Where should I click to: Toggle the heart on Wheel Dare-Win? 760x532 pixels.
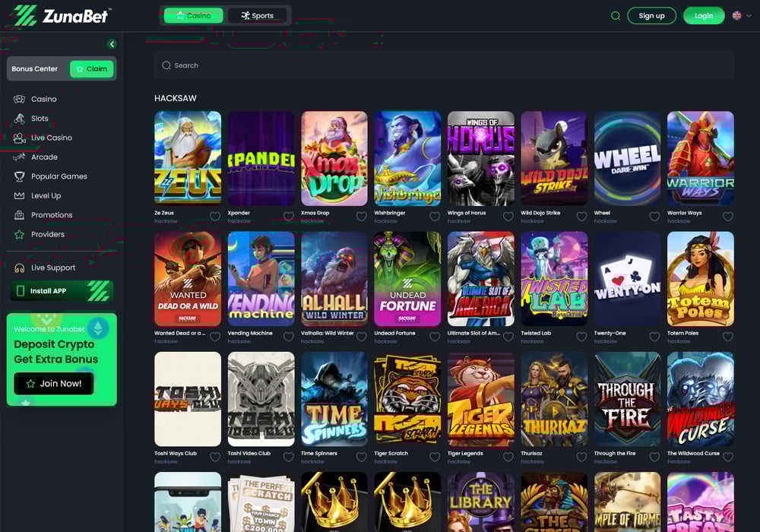tap(654, 216)
